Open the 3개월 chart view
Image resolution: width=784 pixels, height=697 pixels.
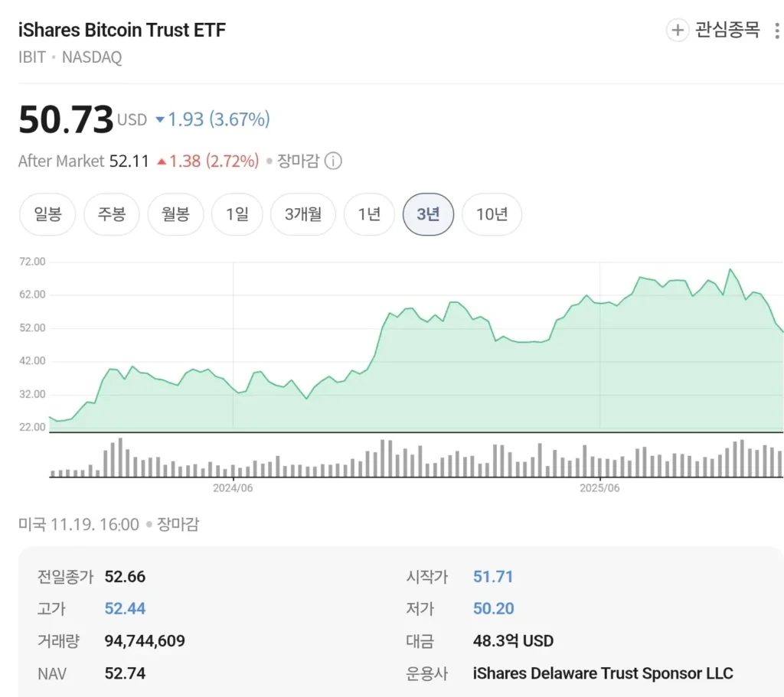(302, 214)
